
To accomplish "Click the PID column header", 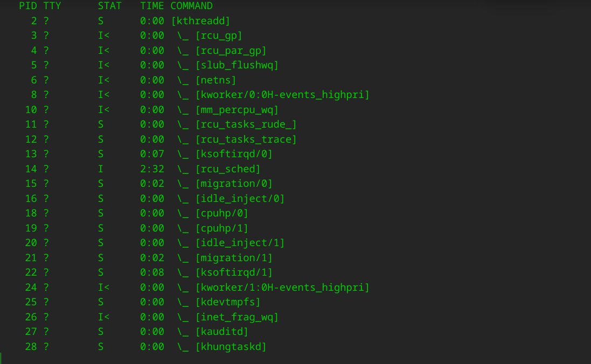I will pyautogui.click(x=28, y=6).
